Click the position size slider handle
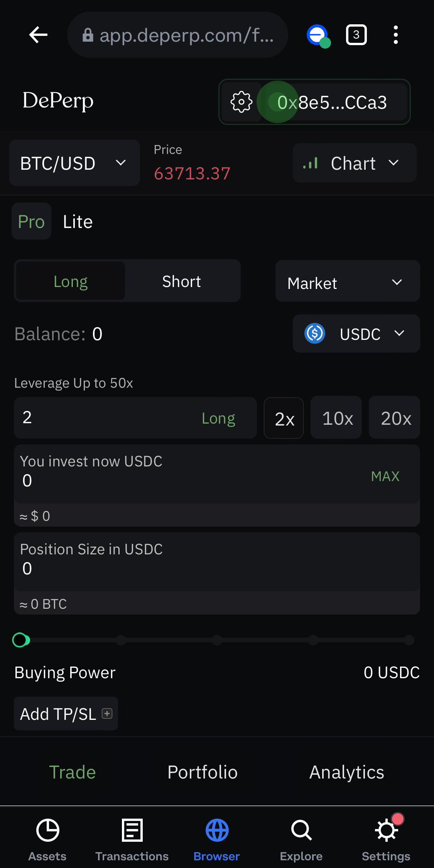434x868 pixels. [x=21, y=640]
